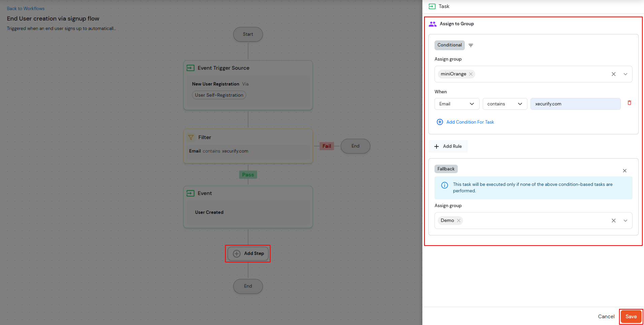Click the Assign to Group people icon
The height and width of the screenshot is (325, 644).
(432, 24)
